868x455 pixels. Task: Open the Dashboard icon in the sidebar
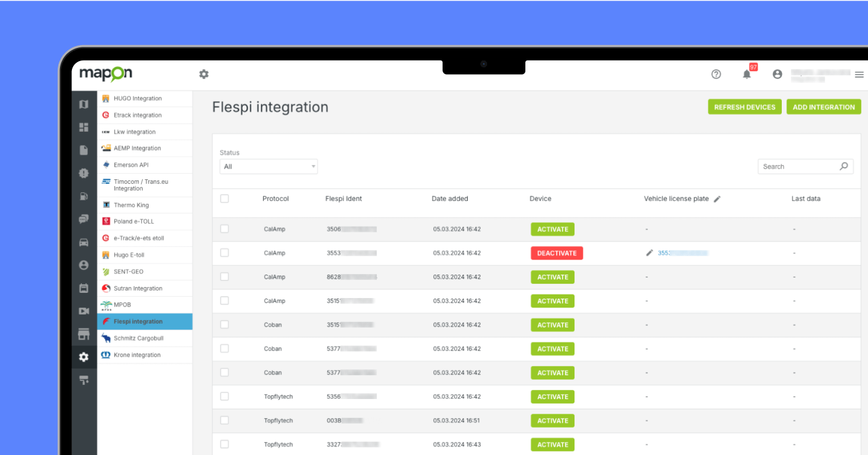84,127
